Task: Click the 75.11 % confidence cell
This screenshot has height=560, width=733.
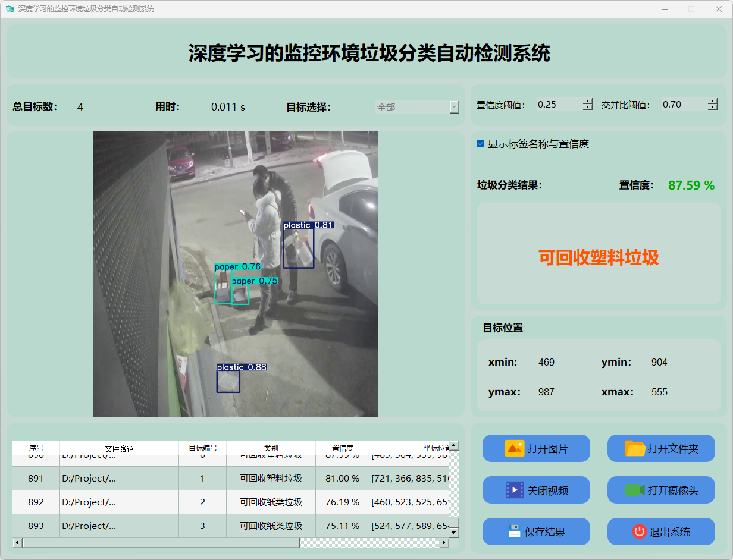Action: 343,526
